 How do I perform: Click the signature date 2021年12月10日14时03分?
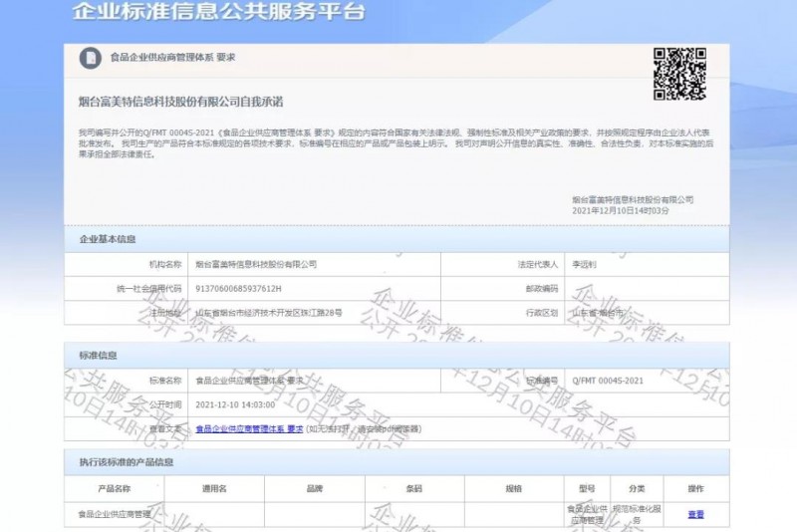pos(621,211)
